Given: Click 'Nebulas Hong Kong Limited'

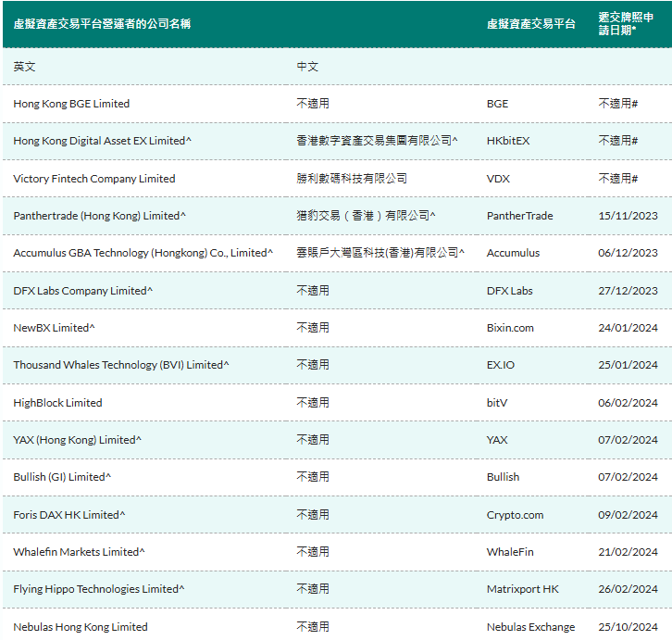Looking at the screenshot, I should point(81,627).
